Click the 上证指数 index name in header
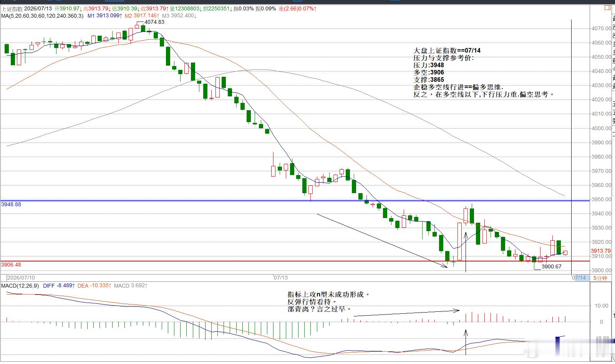 point(12,8)
